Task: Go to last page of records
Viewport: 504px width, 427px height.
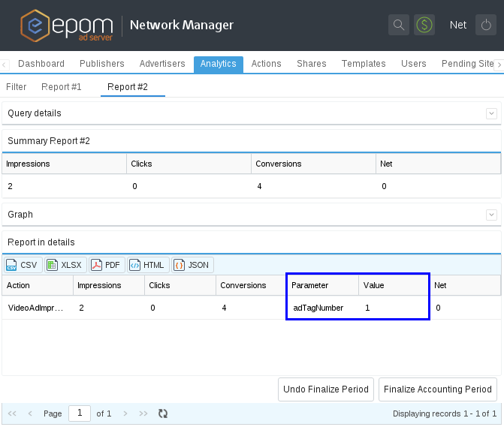Action: (x=143, y=413)
